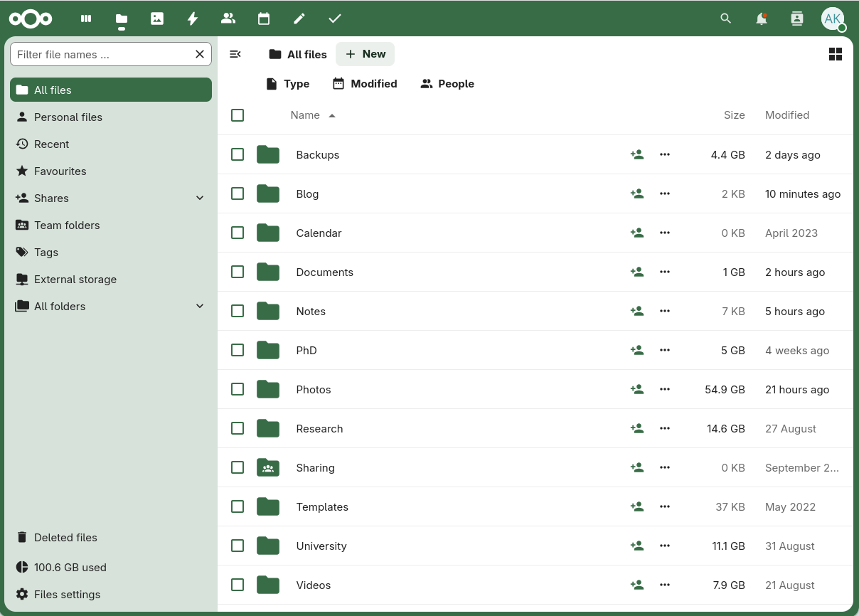The height and width of the screenshot is (616, 859).
Task: Clear the file name filter field
Action: coord(201,53)
